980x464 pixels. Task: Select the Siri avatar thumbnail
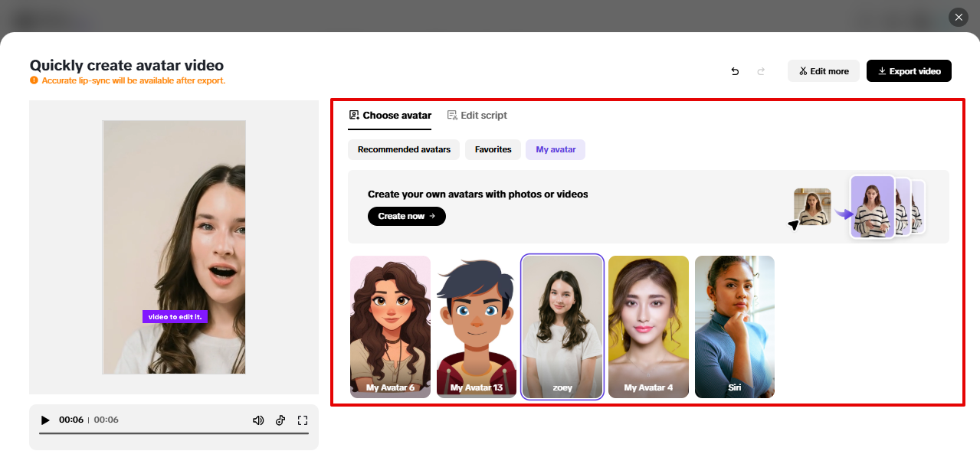pyautogui.click(x=734, y=326)
